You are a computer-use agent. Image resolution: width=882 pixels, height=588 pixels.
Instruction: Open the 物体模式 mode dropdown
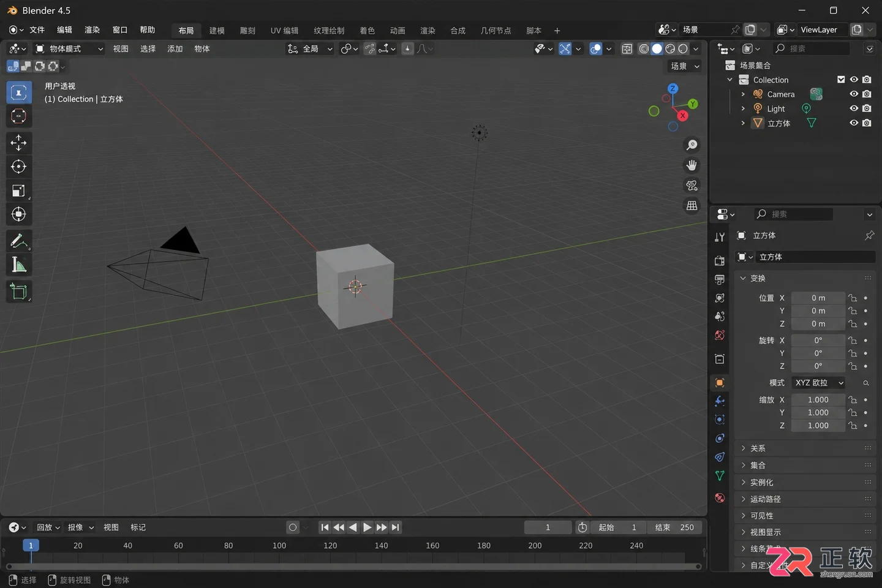pyautogui.click(x=69, y=49)
